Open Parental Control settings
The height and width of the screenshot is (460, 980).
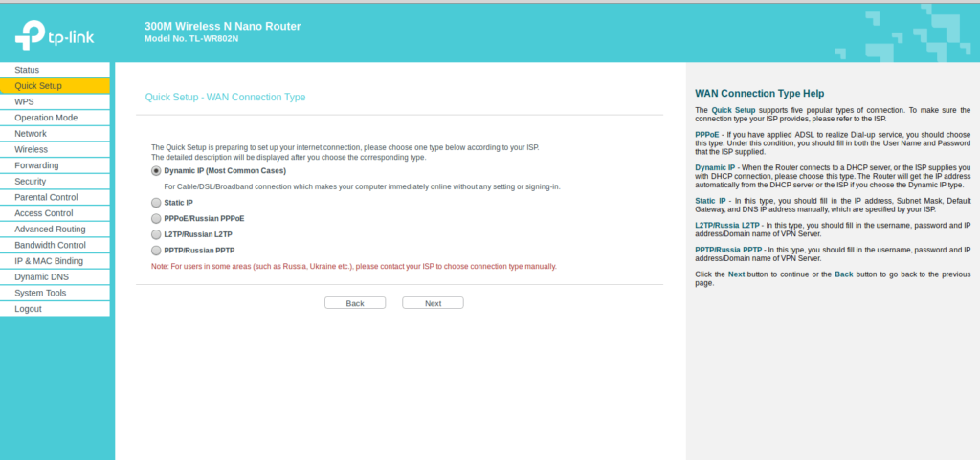pyautogui.click(x=46, y=197)
